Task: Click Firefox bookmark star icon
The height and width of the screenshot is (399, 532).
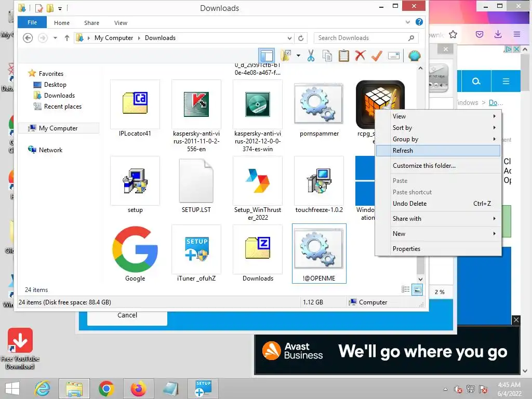Action: pos(453,34)
